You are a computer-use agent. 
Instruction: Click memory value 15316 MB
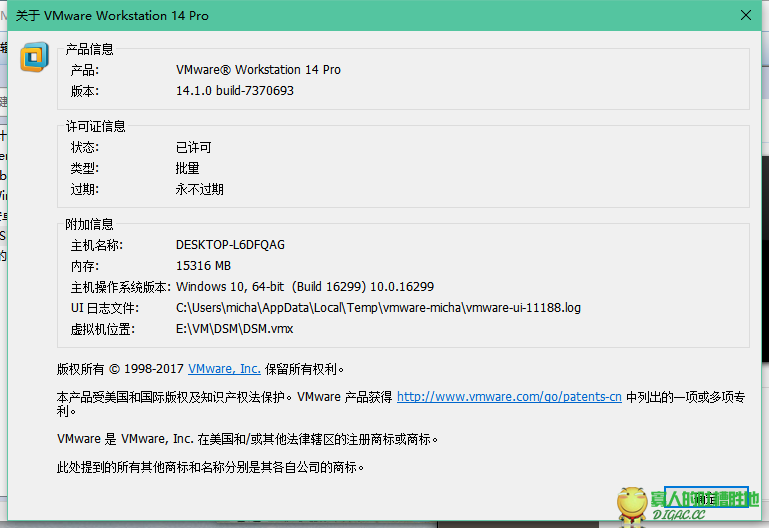(x=203, y=266)
